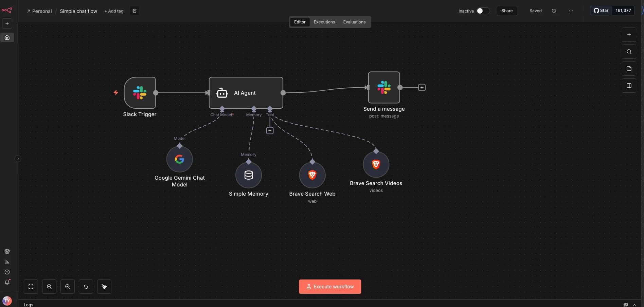Switch to the Executions tab
Image resolution: width=644 pixels, height=307 pixels.
tap(324, 22)
